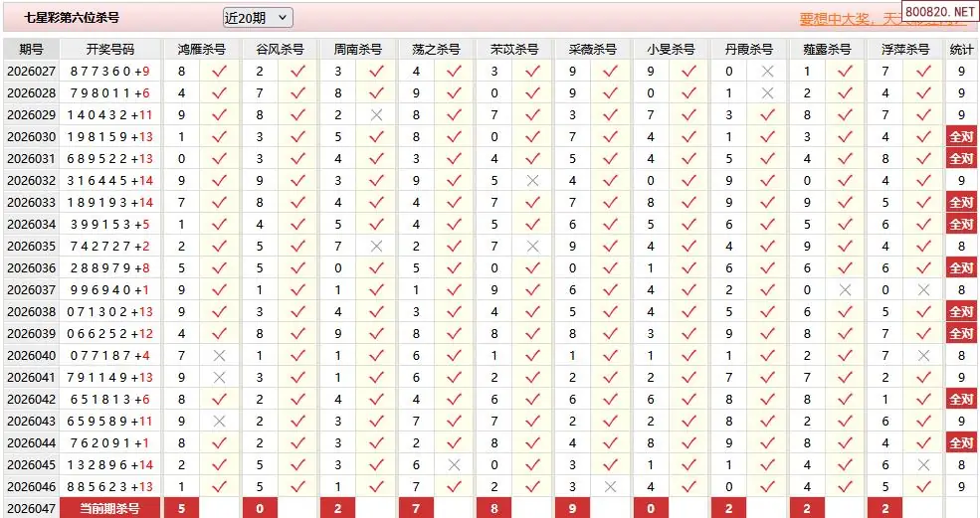The image size is (980, 518).
Task: Click the 全对 badge in row 2026030
Action: click(961, 136)
